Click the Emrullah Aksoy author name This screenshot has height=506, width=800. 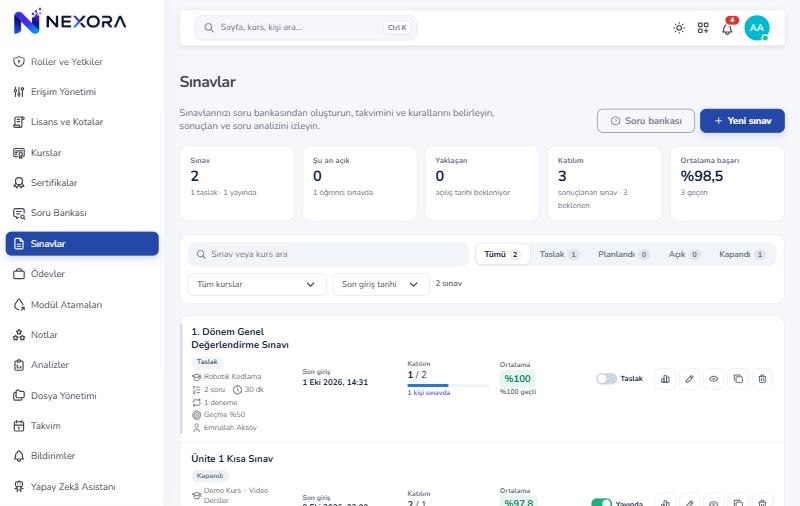(230, 427)
